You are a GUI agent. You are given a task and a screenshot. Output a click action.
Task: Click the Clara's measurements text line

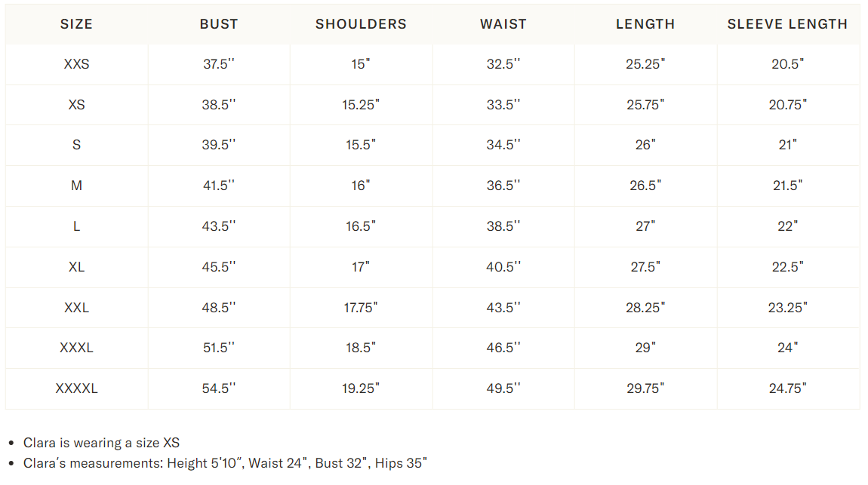click(225, 462)
